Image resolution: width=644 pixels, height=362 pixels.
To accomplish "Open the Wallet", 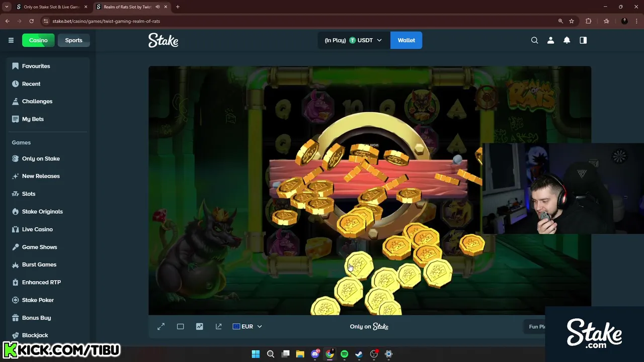I will click(406, 40).
